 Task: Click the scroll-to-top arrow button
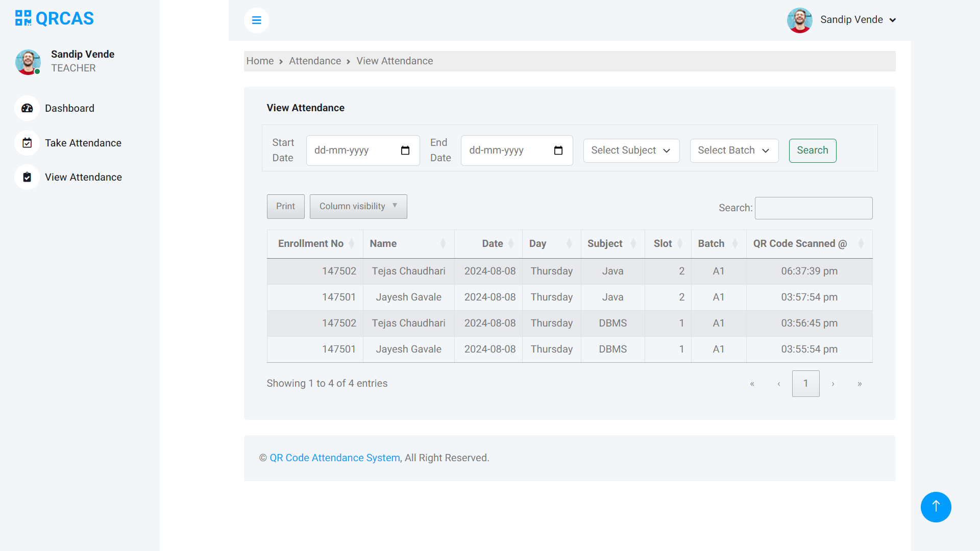click(936, 507)
